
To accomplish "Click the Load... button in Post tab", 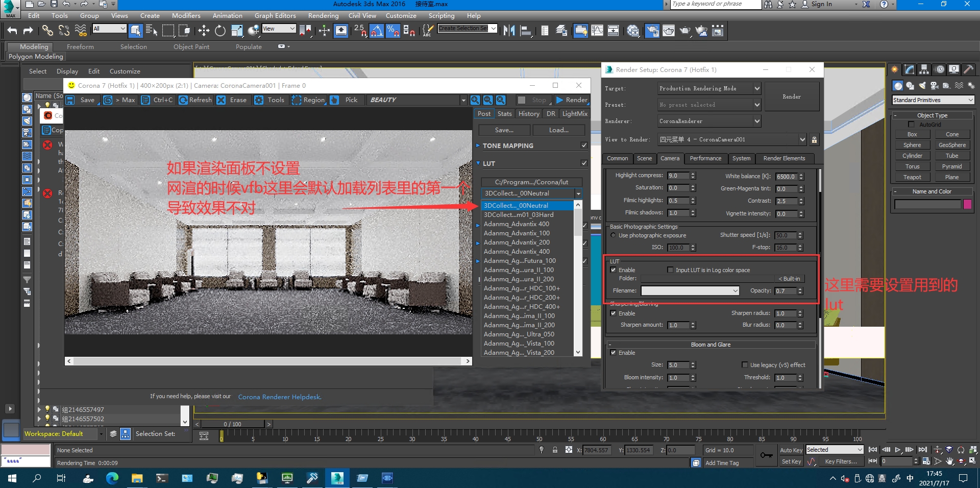I will (558, 130).
